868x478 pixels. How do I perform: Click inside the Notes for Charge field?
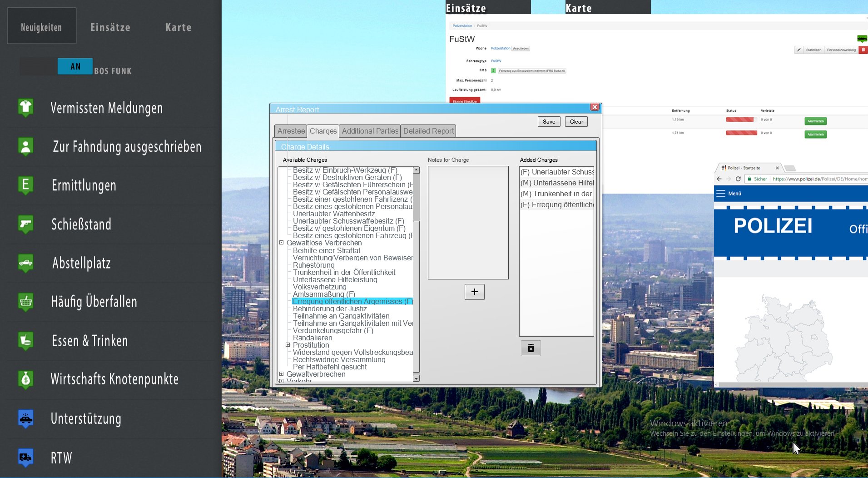tap(468, 223)
